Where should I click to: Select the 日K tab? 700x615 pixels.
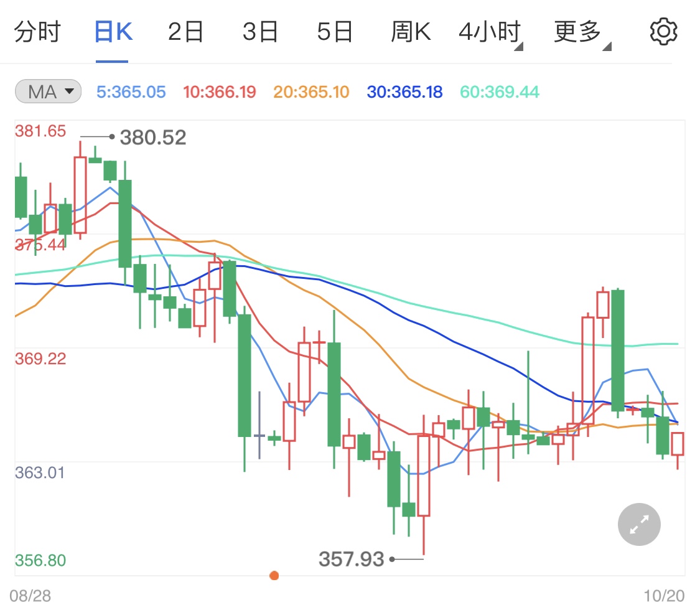113,32
